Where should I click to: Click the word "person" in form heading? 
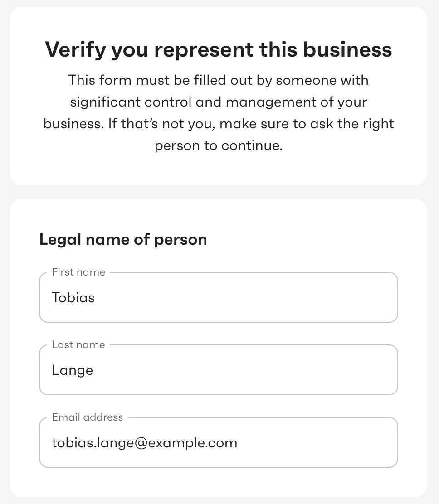180,240
